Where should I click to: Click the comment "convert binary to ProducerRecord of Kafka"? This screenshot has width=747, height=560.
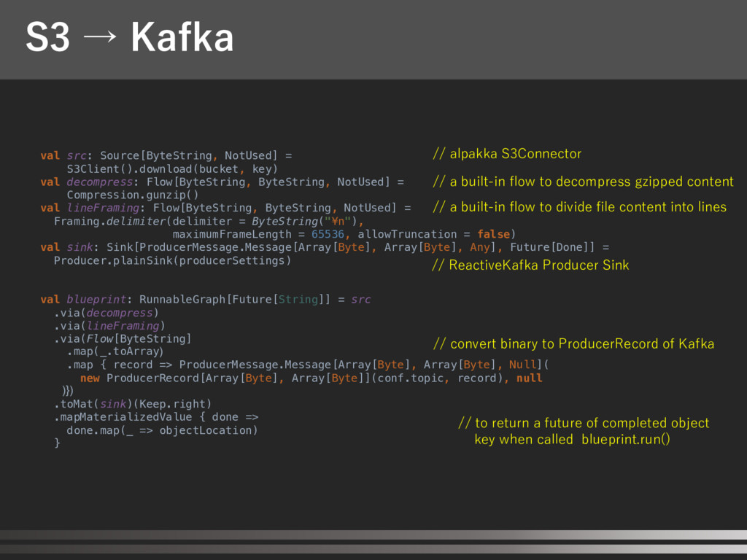pyautogui.click(x=573, y=344)
